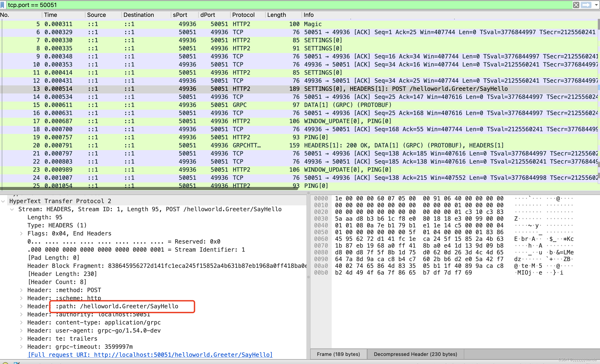Apply the display filter arrow
600x364 pixels.
[586, 5]
